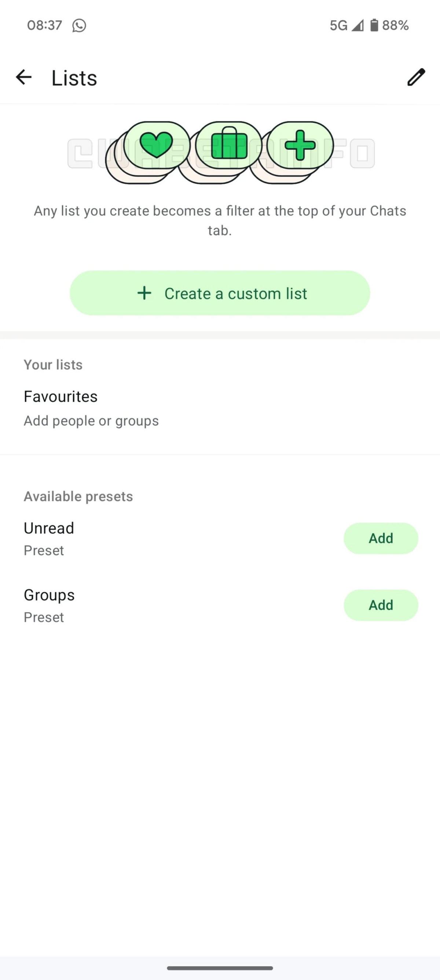
Task: Click the back arrow to leave Lists
Action: click(23, 77)
